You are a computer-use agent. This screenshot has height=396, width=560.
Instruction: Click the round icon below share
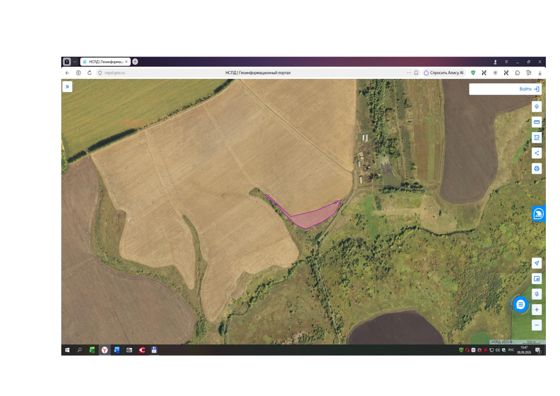point(536,169)
